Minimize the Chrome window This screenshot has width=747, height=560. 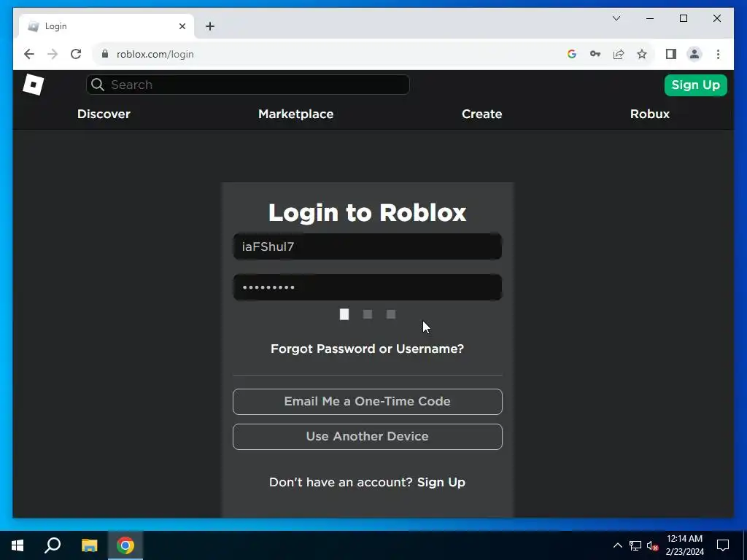650,18
